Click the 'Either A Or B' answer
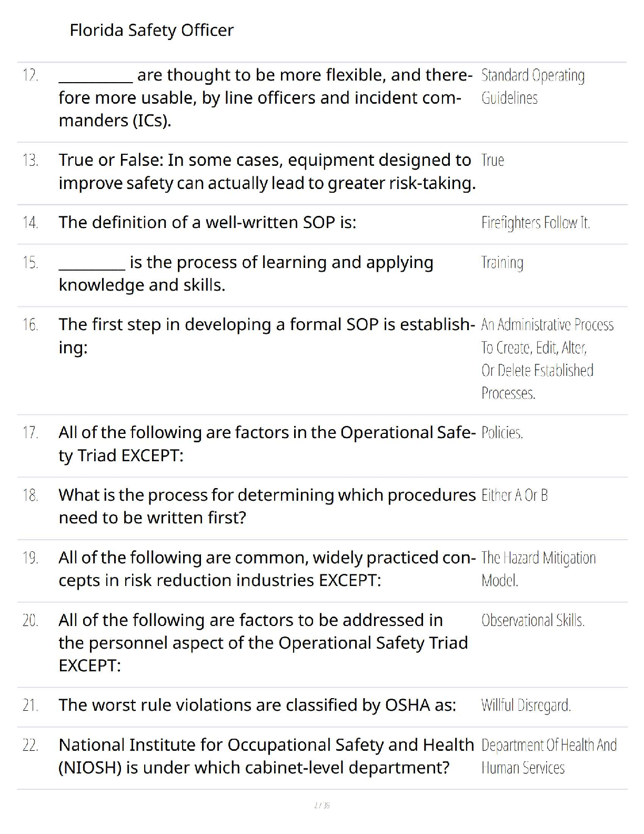Screen dimensions: 644x834 point(514,495)
